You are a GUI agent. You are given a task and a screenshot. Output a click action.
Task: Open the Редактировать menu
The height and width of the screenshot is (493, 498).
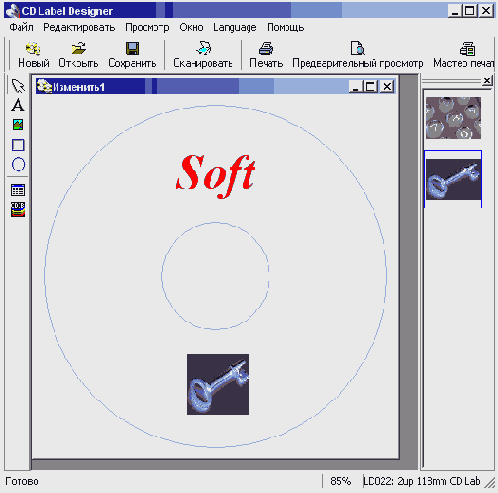[79, 27]
